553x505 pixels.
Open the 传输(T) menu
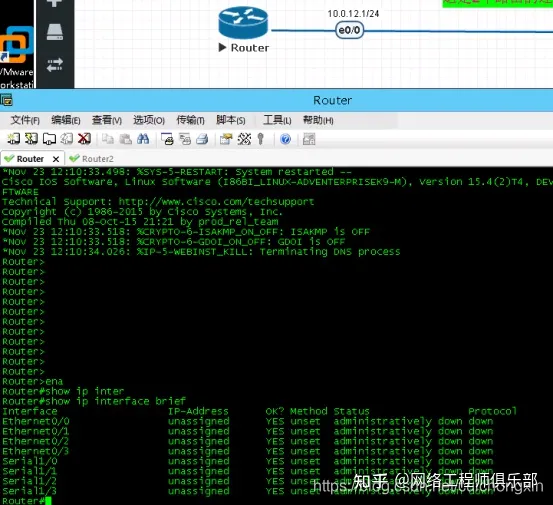pos(190,120)
